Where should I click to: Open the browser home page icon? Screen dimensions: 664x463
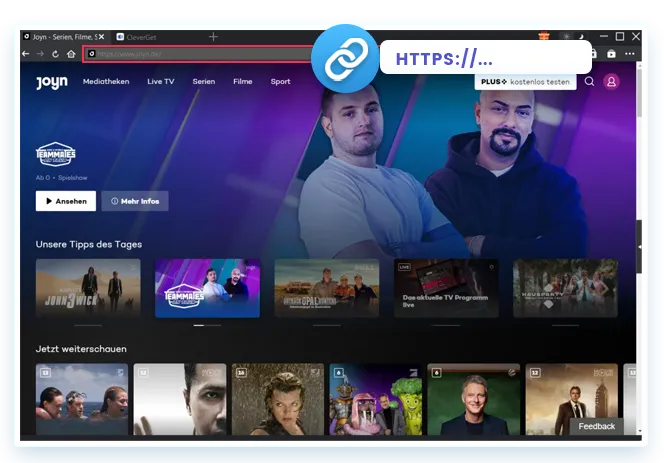click(x=71, y=54)
